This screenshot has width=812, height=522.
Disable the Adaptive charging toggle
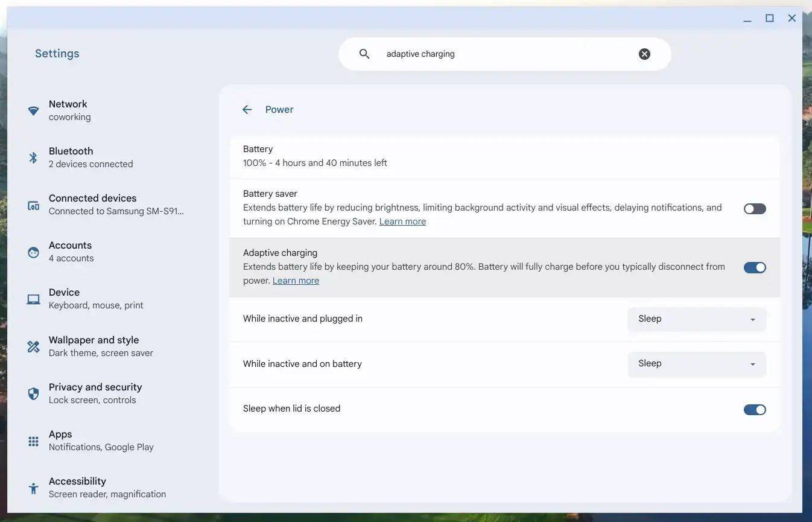(x=755, y=267)
